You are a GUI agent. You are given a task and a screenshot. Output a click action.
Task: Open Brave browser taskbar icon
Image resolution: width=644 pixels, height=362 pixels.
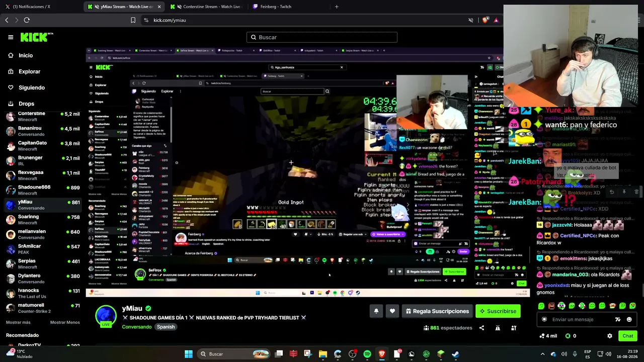382,354
